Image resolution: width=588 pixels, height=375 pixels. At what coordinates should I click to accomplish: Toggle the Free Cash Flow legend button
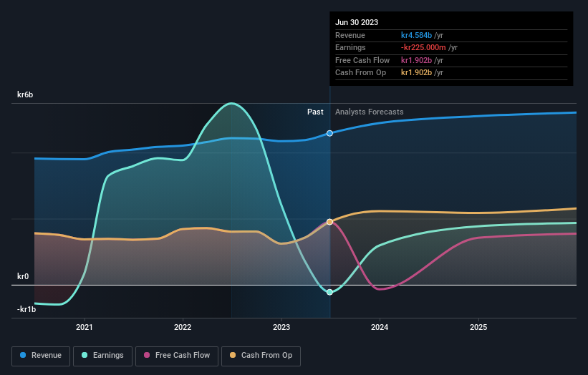(x=177, y=356)
